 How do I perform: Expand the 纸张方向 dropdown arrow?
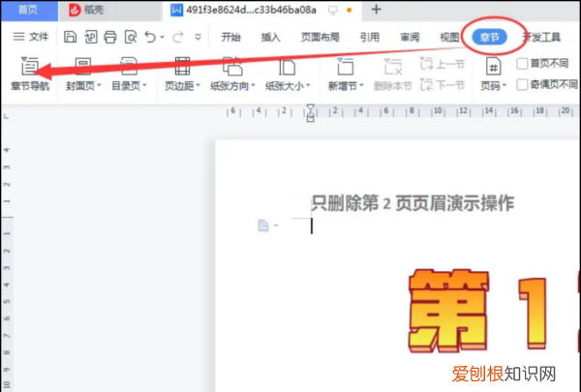point(253,85)
